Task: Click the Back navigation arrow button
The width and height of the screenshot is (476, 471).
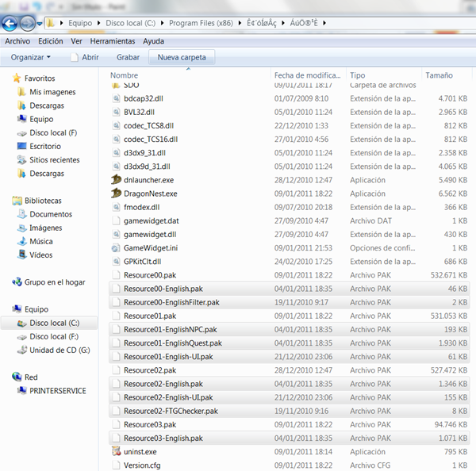Action: coord(13,21)
